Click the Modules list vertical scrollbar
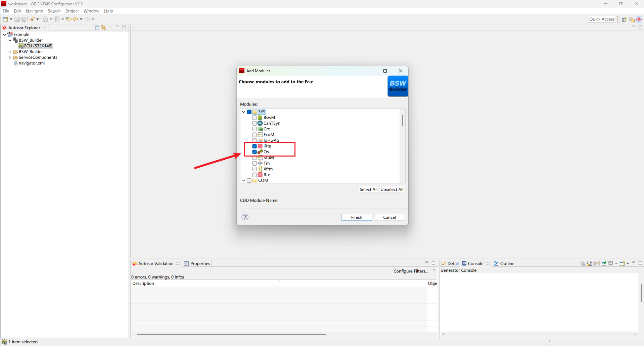 pos(402,120)
